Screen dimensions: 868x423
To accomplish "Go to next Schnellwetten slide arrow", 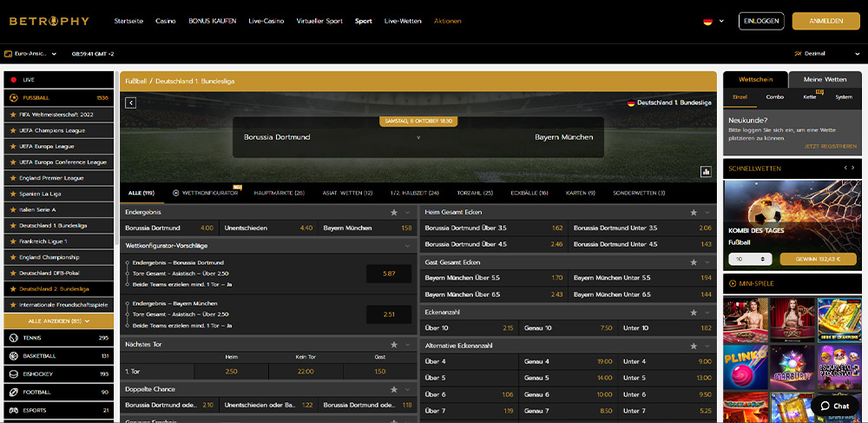I will [x=853, y=168].
